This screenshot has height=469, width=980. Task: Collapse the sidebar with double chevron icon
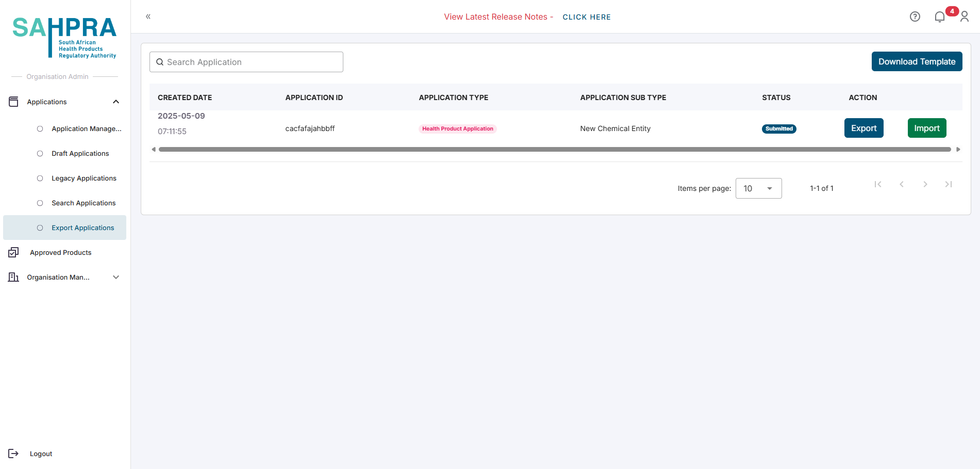pyautogui.click(x=148, y=17)
